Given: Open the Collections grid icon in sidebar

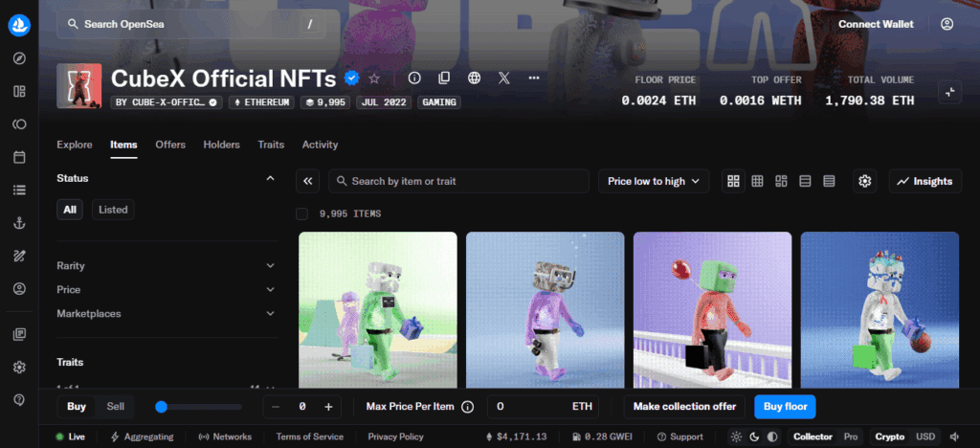Looking at the screenshot, I should 19,92.
